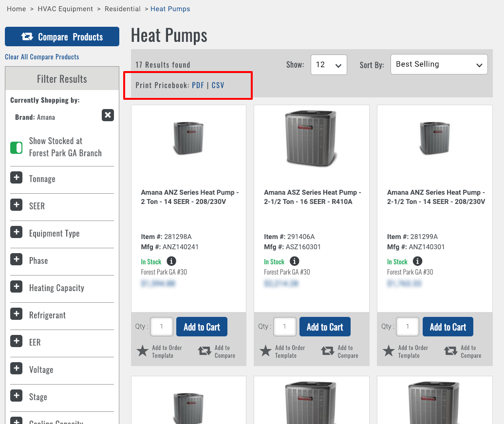The width and height of the screenshot is (504, 424).
Task: Click the compare arrows icon for item 281298A
Action: tap(205, 351)
